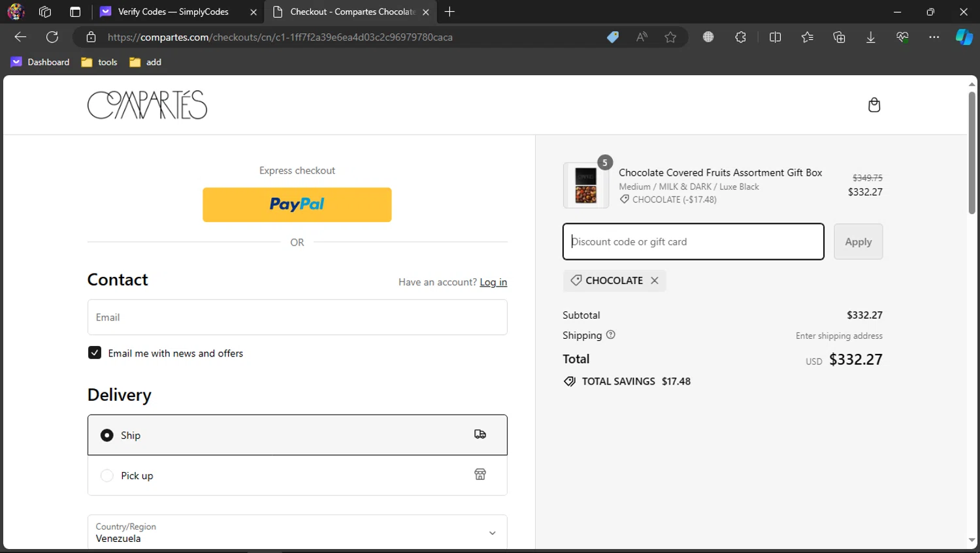Screen dimensions: 980x553
Task: Close the Checkout - Compartes tab
Action: click(x=426, y=12)
